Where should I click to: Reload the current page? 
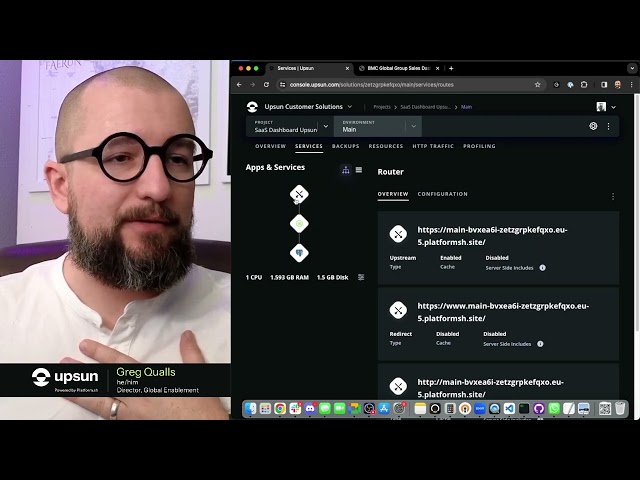[x=266, y=84]
